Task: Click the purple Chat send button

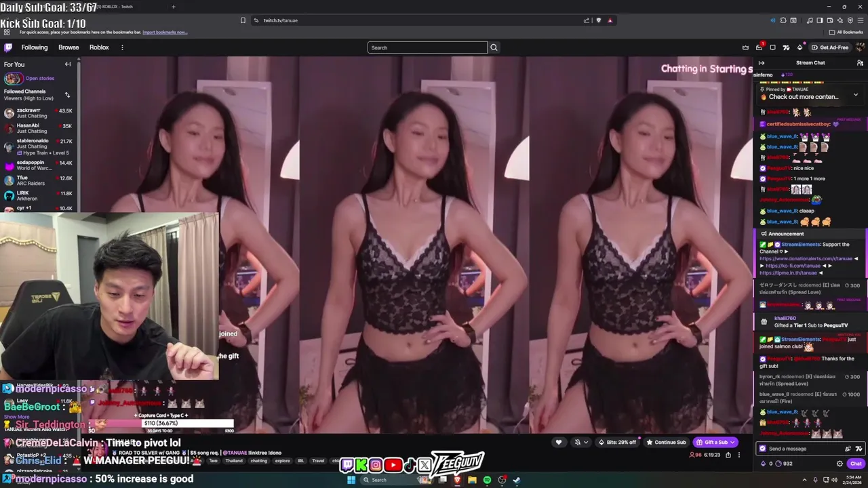Action: [x=856, y=464]
